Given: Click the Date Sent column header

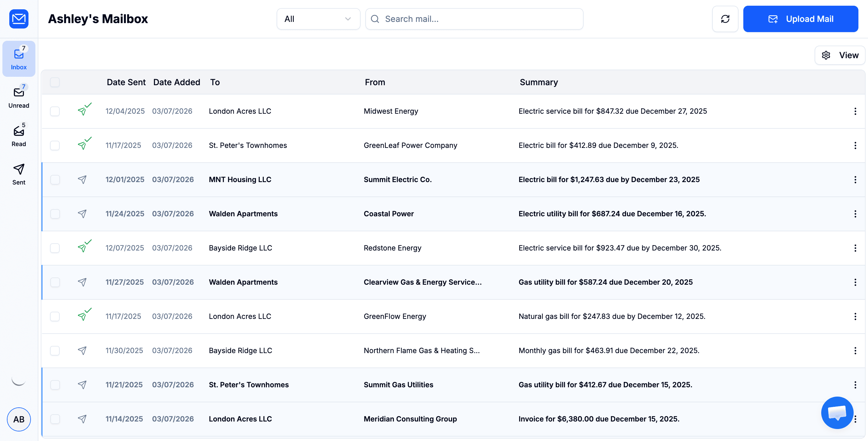Looking at the screenshot, I should point(126,82).
